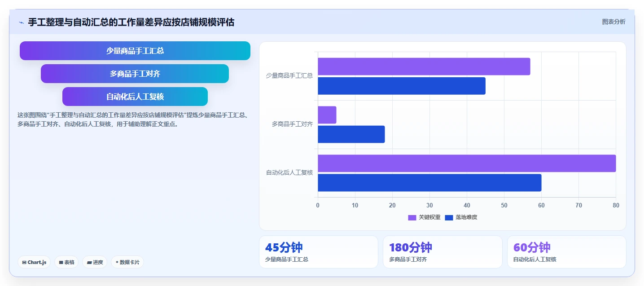Click the 数据卡片 tag chip

click(127, 262)
